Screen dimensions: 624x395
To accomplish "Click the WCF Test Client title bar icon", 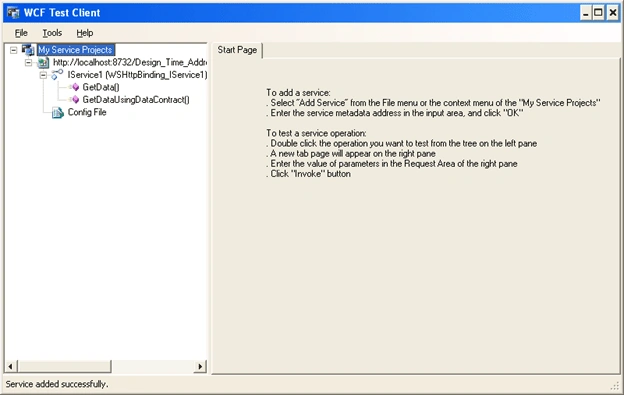I will tap(13, 13).
